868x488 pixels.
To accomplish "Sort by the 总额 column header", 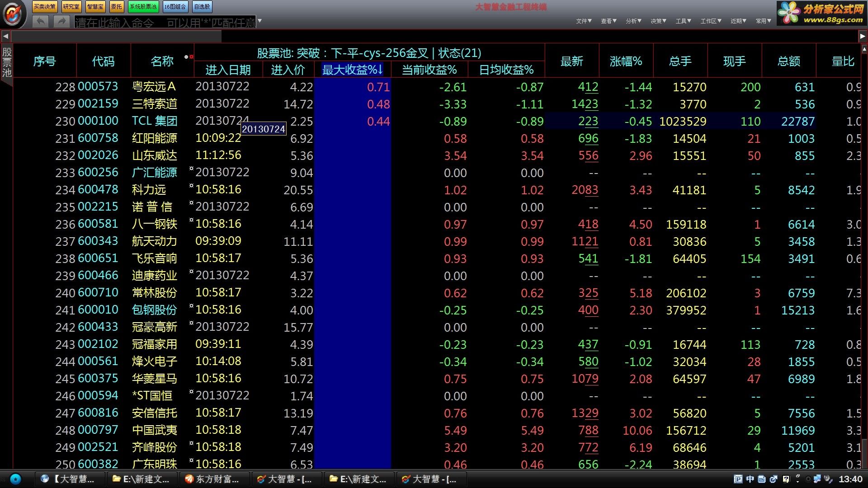I will pyautogui.click(x=789, y=61).
